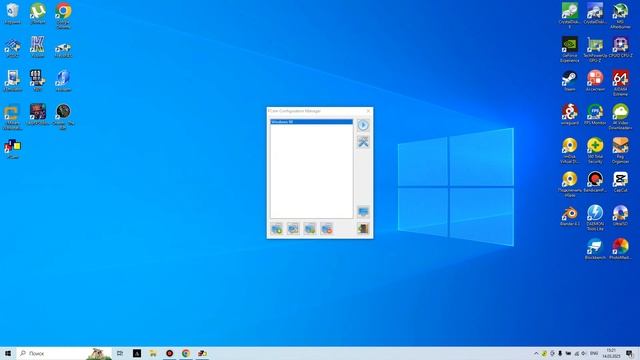Open Recycle Bin desktop icon
The width and height of the screenshot is (640, 360).
click(13, 14)
